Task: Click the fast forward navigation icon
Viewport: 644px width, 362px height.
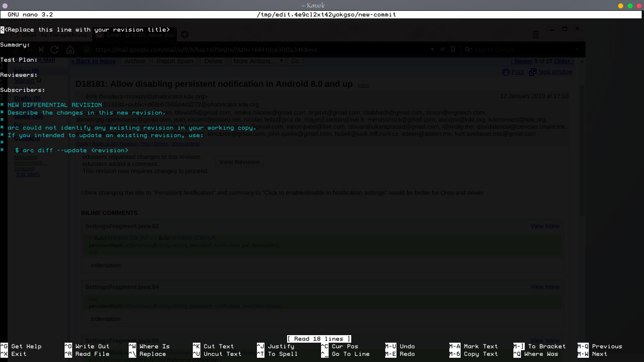Action: click(x=41, y=49)
